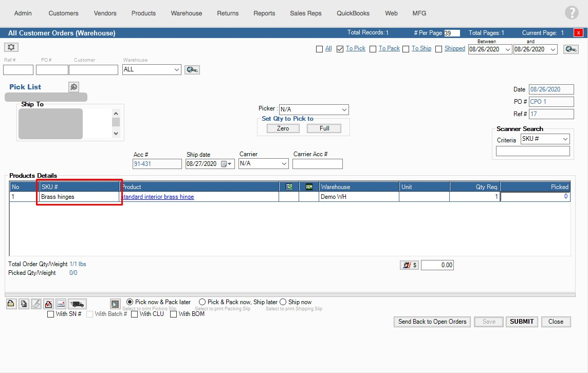The image size is (588, 373).
Task: Click the Picked quantity field
Action: [x=535, y=196]
